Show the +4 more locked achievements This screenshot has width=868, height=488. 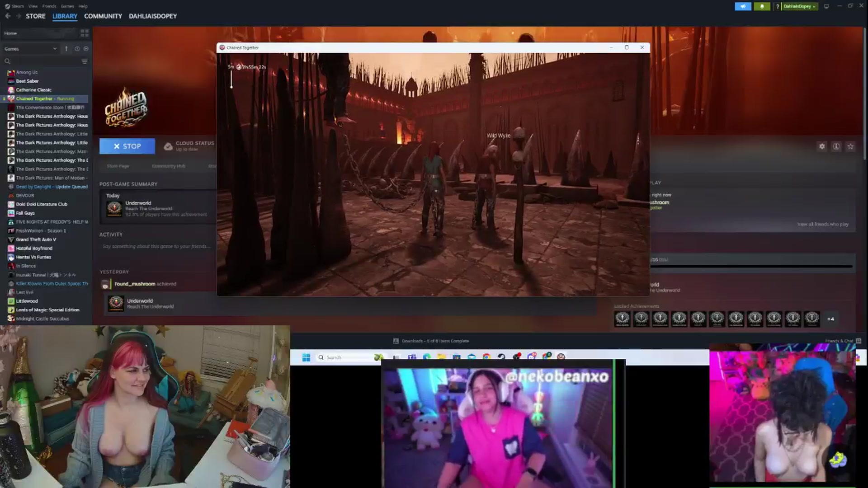[x=830, y=319]
